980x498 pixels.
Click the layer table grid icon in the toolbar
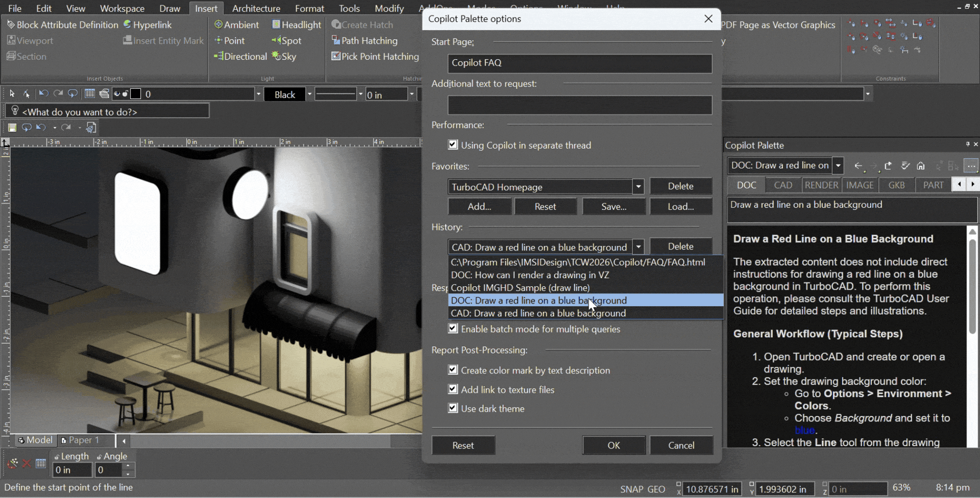(x=90, y=94)
